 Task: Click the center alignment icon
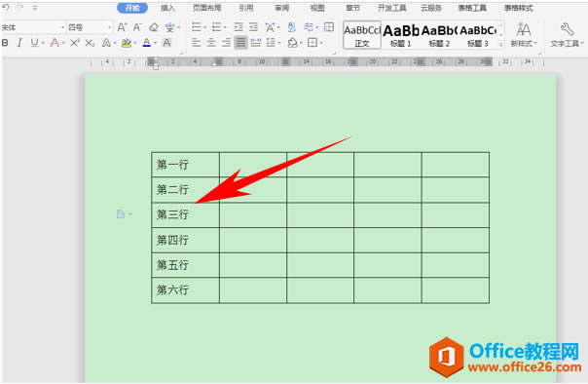coord(211,43)
